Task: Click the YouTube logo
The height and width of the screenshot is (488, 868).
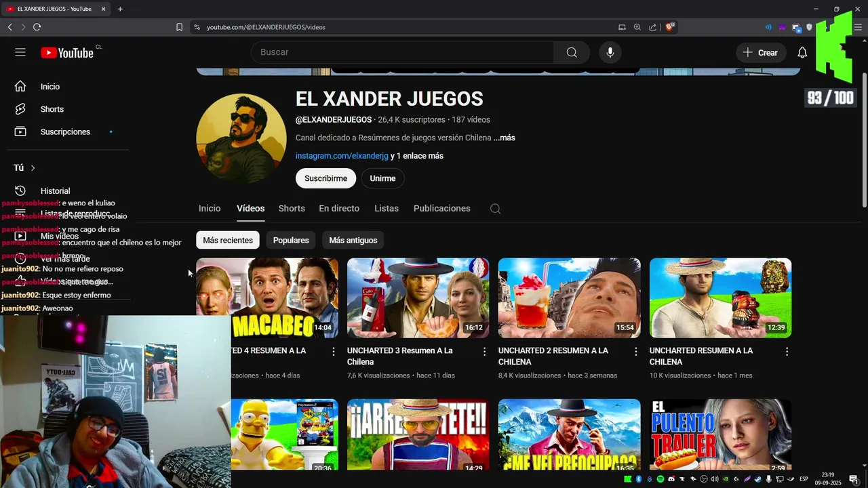Action: pos(66,53)
